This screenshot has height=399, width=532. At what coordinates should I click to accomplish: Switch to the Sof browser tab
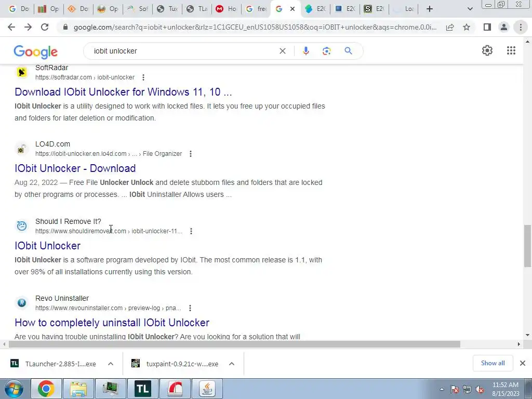138,9
